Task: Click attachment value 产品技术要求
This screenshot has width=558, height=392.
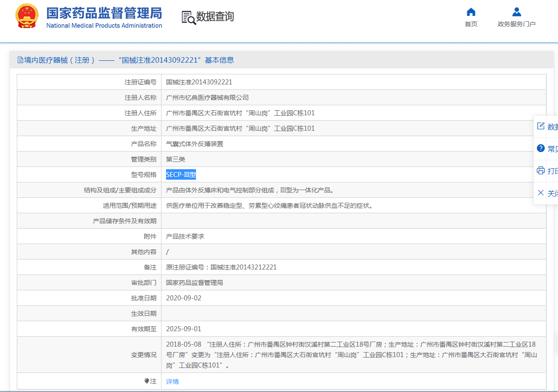Action: [x=185, y=236]
